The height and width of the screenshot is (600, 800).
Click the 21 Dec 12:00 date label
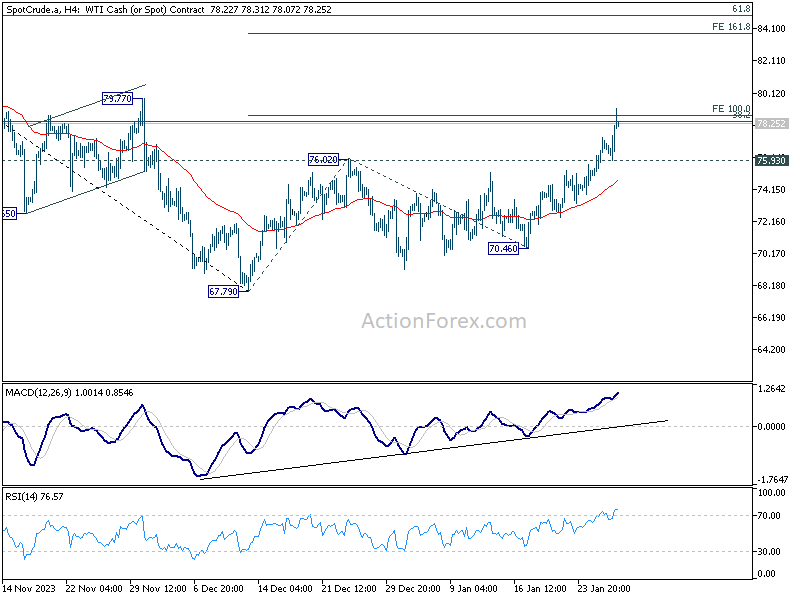pos(349,588)
